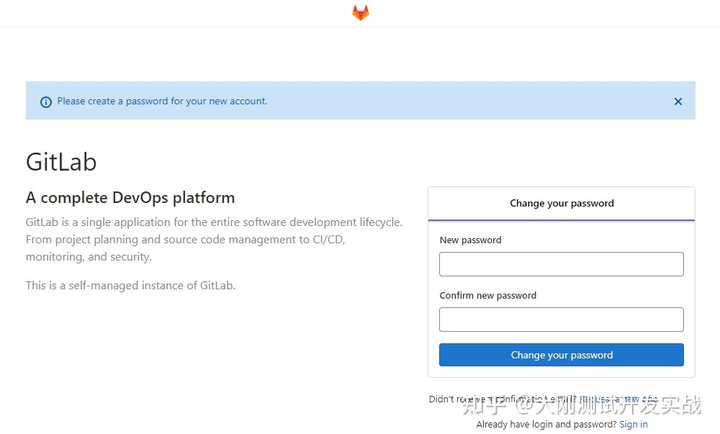This screenshot has width=720, height=434.
Task: Click the GitLab heading text
Action: (61, 162)
